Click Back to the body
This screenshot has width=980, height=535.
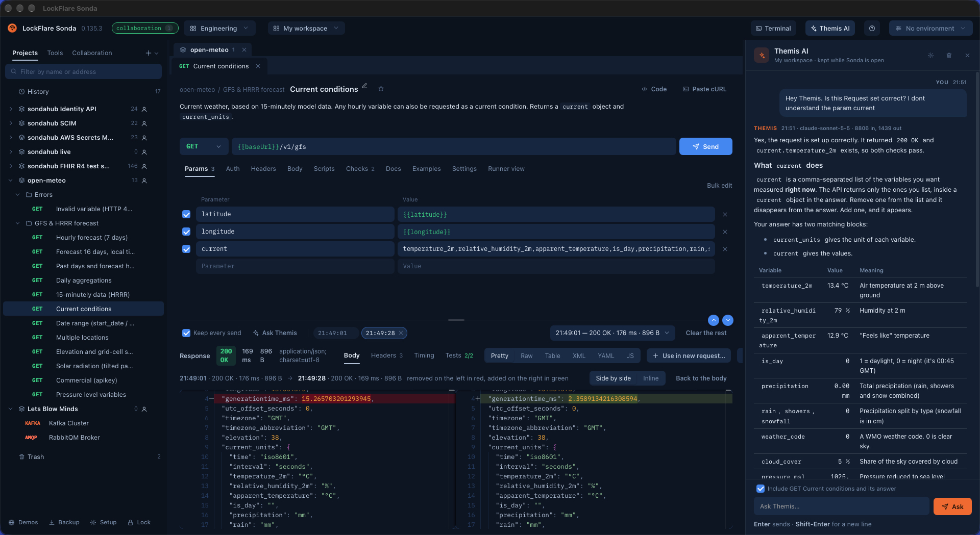(x=701, y=378)
